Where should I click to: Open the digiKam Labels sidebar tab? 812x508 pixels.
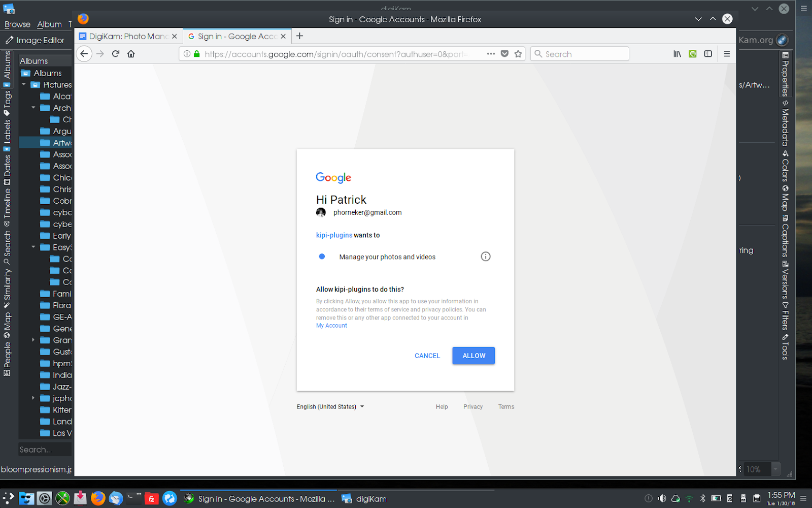tap(7, 135)
